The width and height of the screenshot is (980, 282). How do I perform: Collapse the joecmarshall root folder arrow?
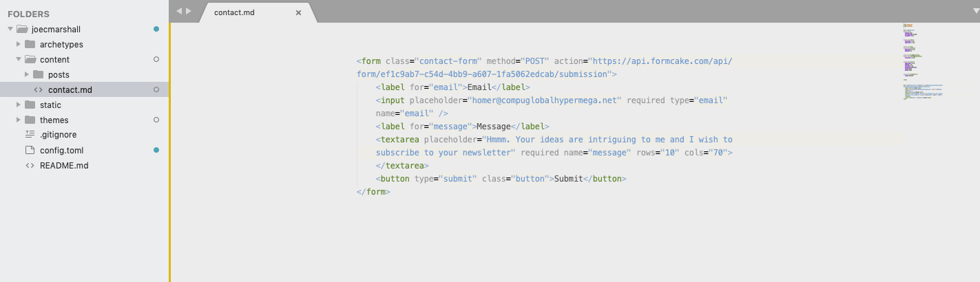pos(10,30)
